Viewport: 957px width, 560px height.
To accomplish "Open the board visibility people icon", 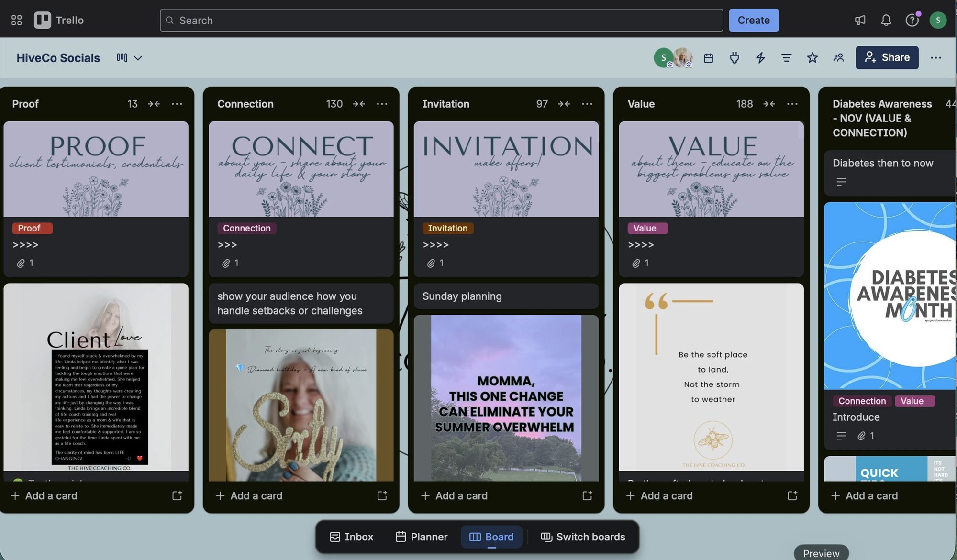I will (x=838, y=58).
